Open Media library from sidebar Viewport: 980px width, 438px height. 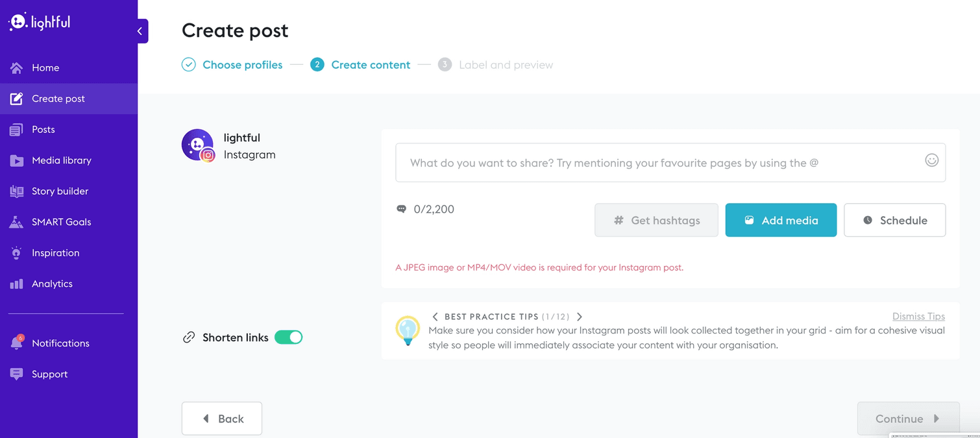[x=61, y=160]
